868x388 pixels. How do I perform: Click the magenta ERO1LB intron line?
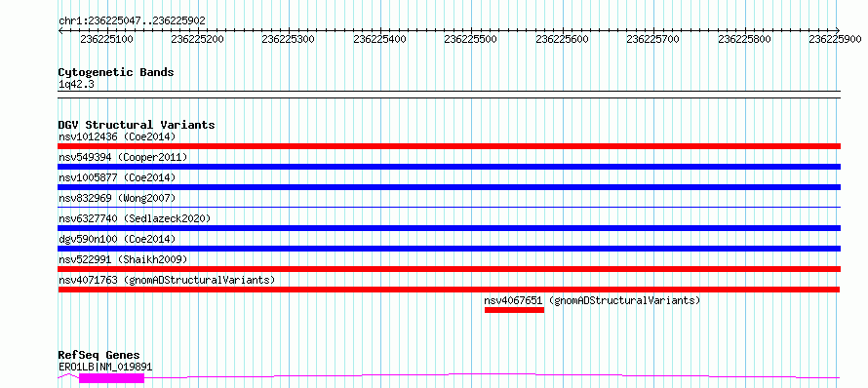point(492,375)
